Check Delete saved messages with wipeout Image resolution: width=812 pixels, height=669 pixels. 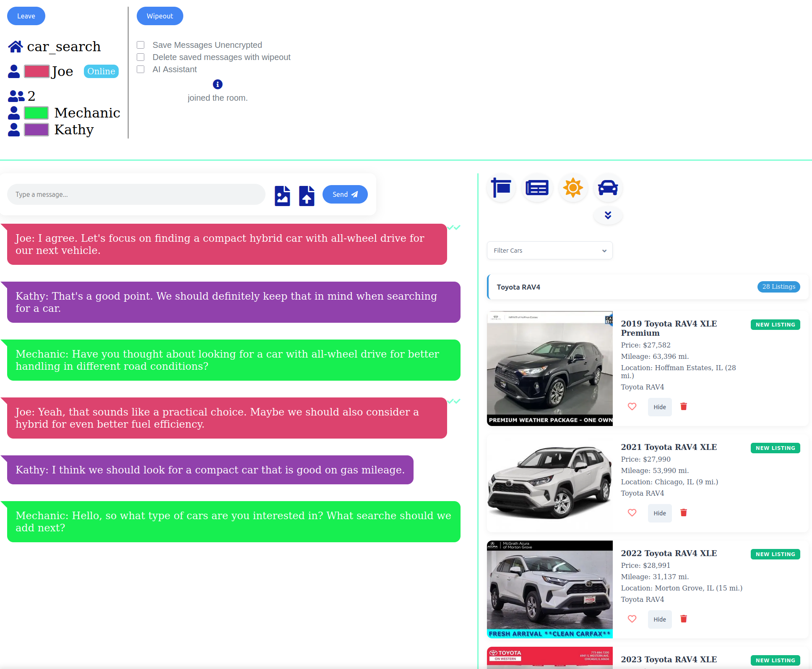coord(141,57)
